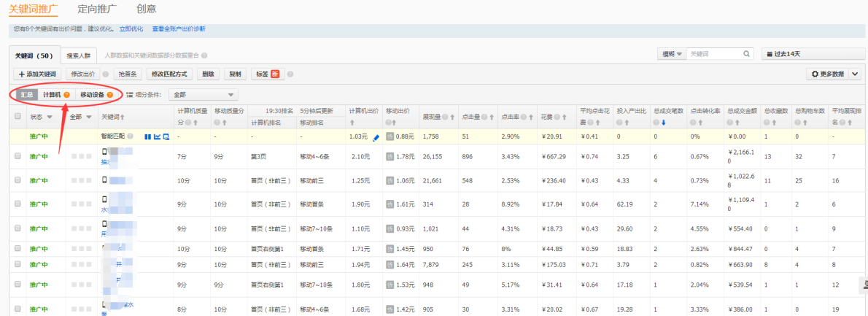Viewport: 868px width, 316px height.
Task: Sort by 总成交金额 using its arrow
Action: (738, 123)
